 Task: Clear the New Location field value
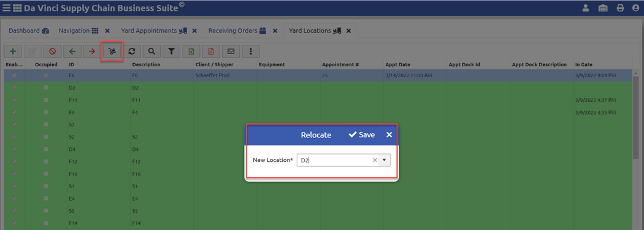375,160
